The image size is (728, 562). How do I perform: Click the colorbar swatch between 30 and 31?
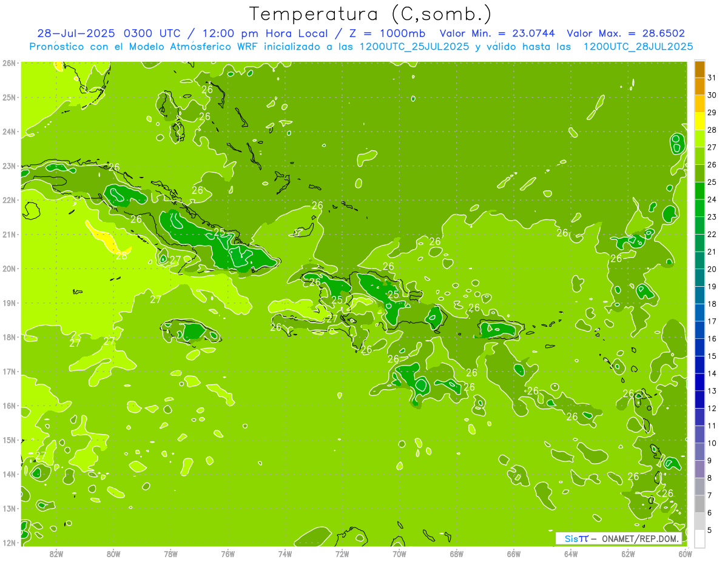coord(699,87)
